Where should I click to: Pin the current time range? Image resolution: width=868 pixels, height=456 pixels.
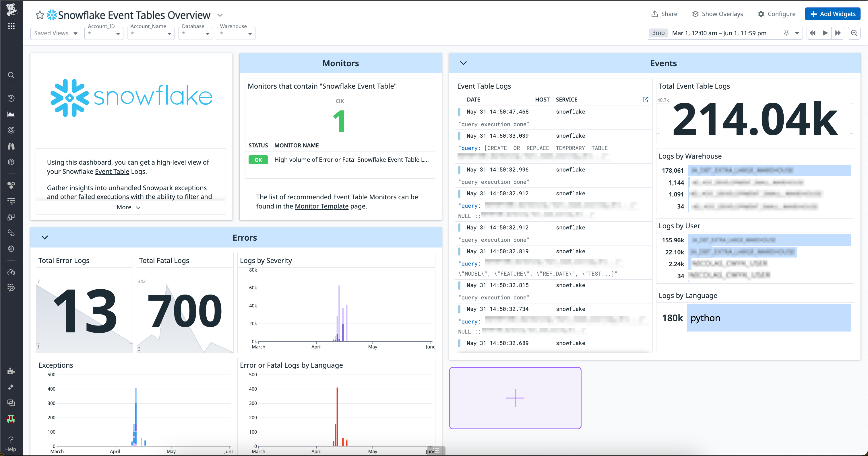click(786, 33)
